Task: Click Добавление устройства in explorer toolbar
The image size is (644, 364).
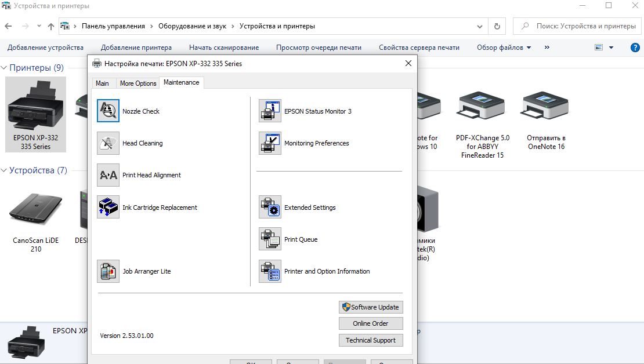Action: tap(45, 48)
